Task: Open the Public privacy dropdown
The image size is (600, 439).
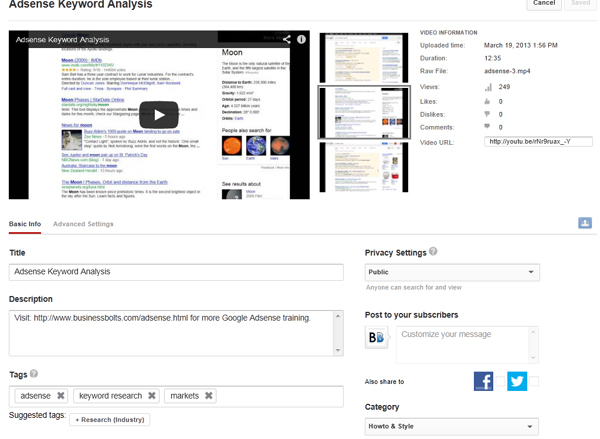Action: coord(452,272)
